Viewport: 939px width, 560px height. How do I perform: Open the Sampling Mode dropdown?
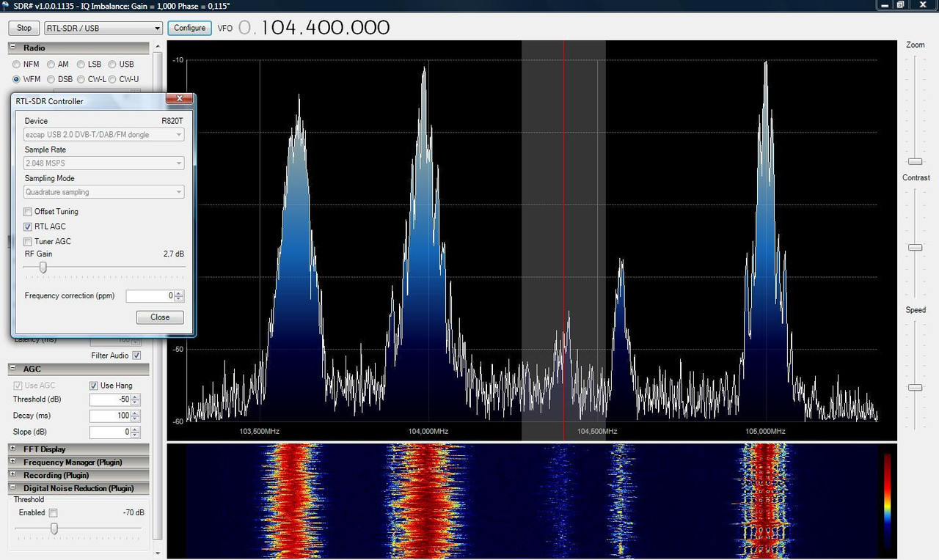(103, 192)
